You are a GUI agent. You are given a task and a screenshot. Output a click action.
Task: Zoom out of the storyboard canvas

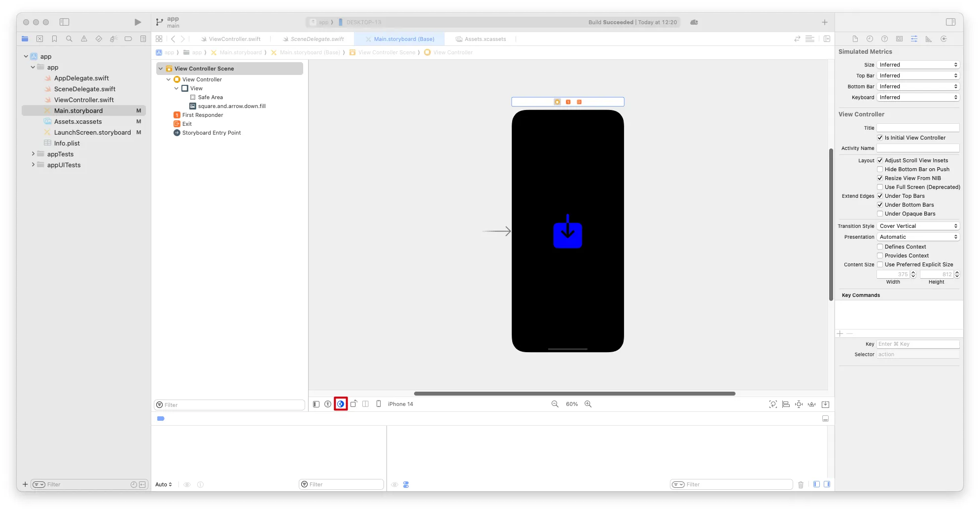555,404
